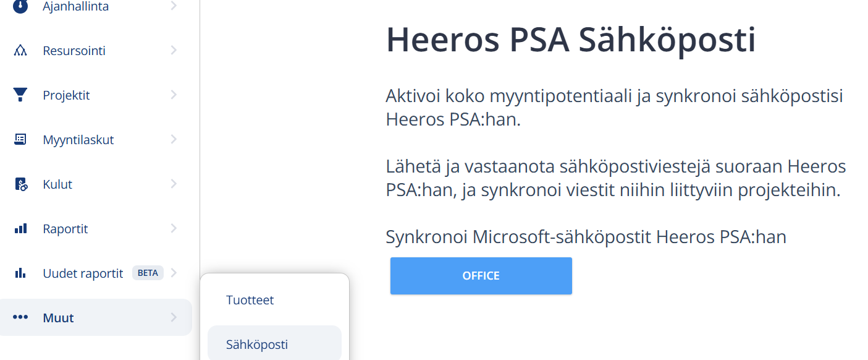Screen dimensions: 868x360
Task: Click the Ajanhallinta clock icon
Action: click(20, 6)
